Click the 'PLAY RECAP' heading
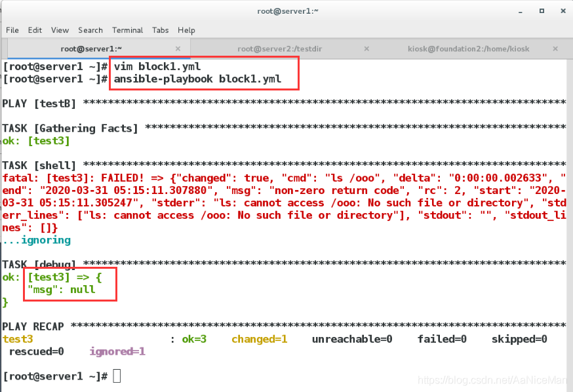573x392 pixels. pyautogui.click(x=33, y=326)
